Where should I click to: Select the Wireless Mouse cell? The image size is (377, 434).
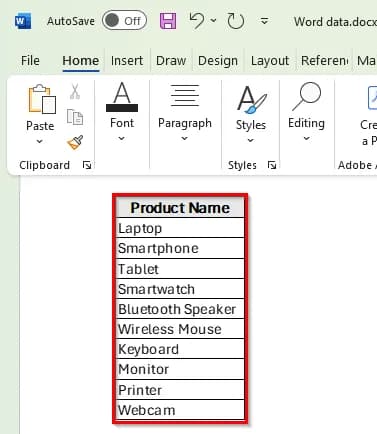coord(180,329)
